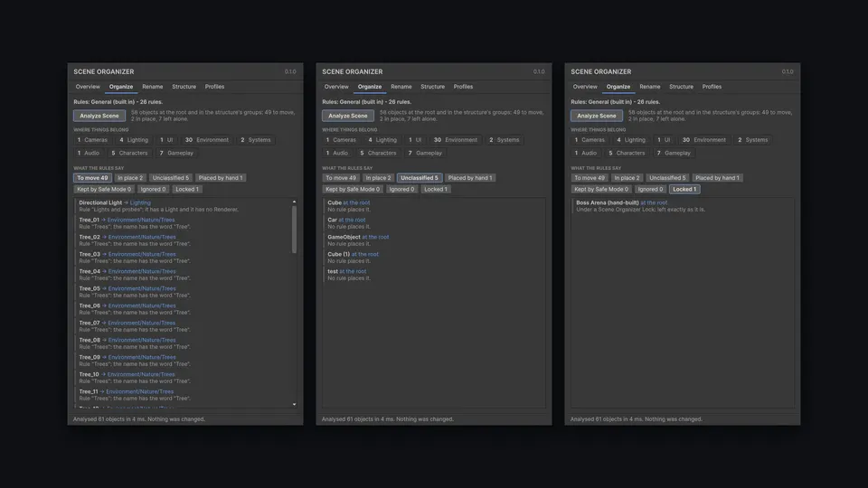This screenshot has height=488, width=868.
Task: Select 'Locked 1' filter in left panel
Action: pos(186,189)
